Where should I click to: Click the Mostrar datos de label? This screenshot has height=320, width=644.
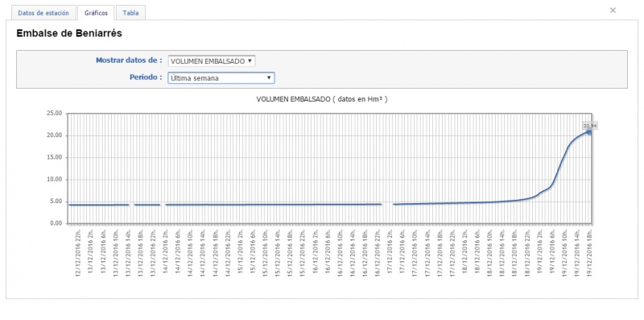click(129, 60)
